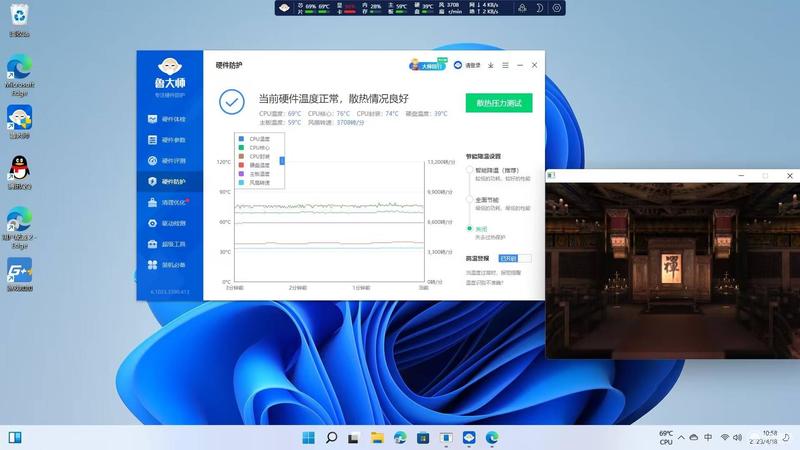Click the 散热压力测试 green button

click(x=499, y=103)
